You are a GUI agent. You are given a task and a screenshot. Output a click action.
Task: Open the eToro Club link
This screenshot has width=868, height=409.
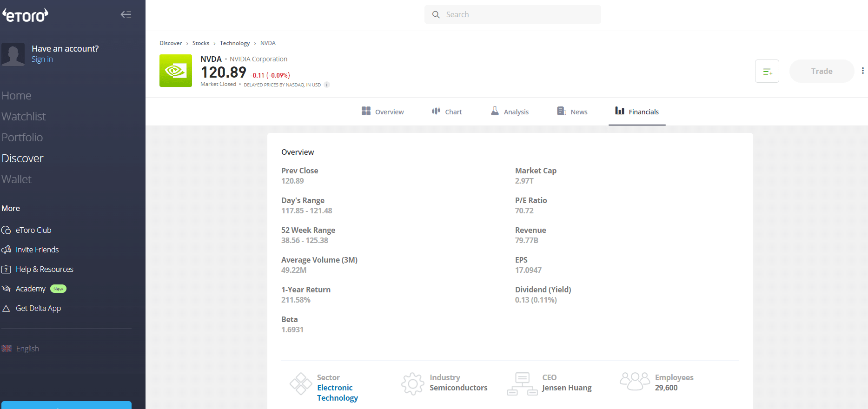point(33,230)
